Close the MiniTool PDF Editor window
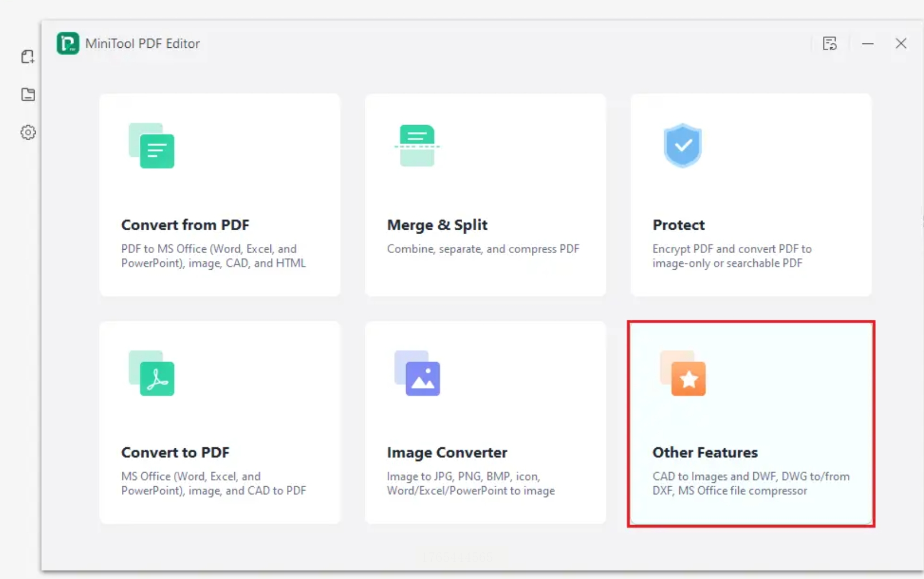 [901, 43]
